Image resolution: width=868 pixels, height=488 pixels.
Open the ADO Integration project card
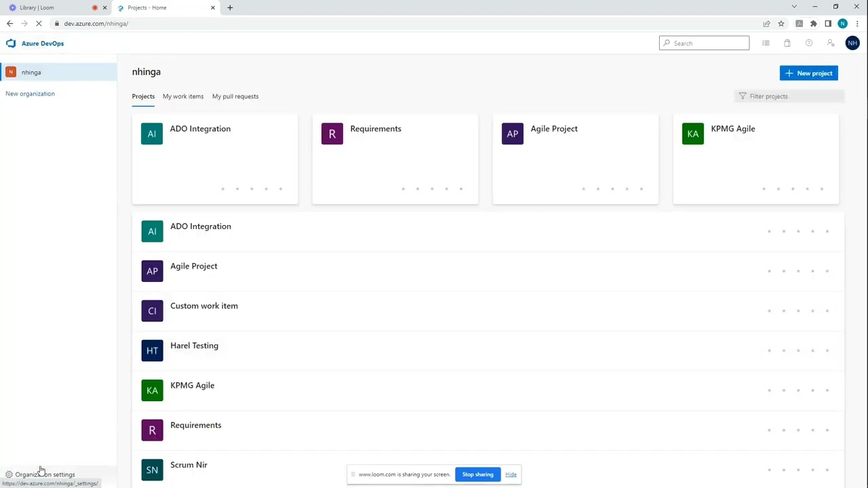[215, 159]
